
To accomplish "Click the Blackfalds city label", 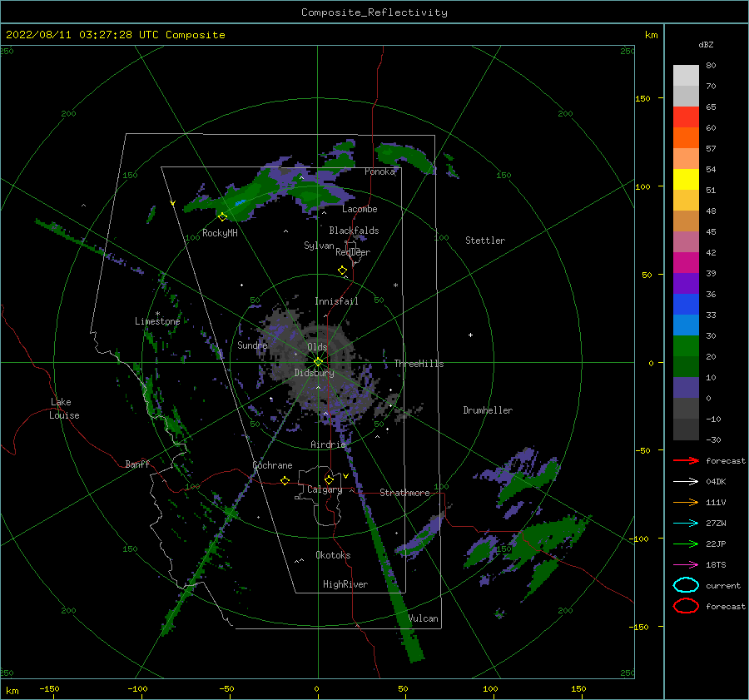I will [x=354, y=231].
